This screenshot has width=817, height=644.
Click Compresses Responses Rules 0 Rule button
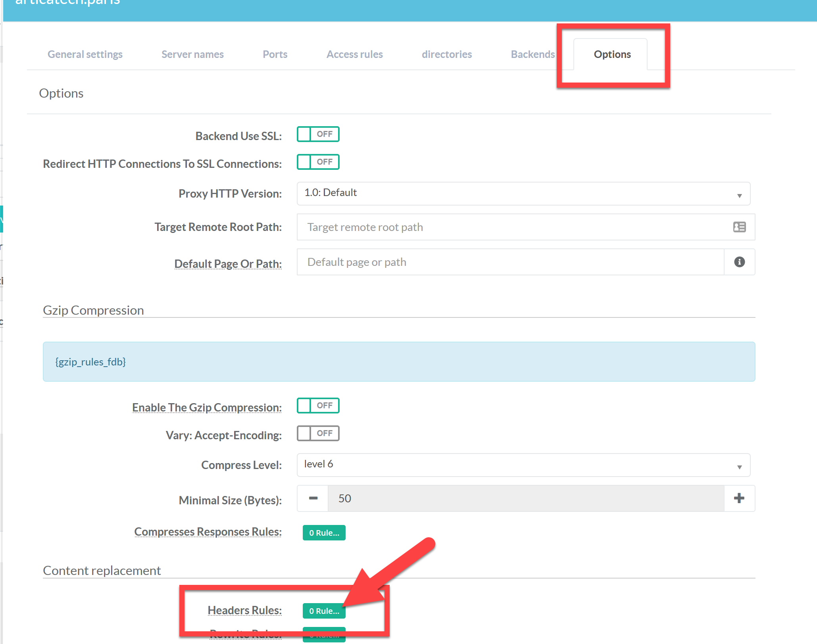[x=324, y=533]
